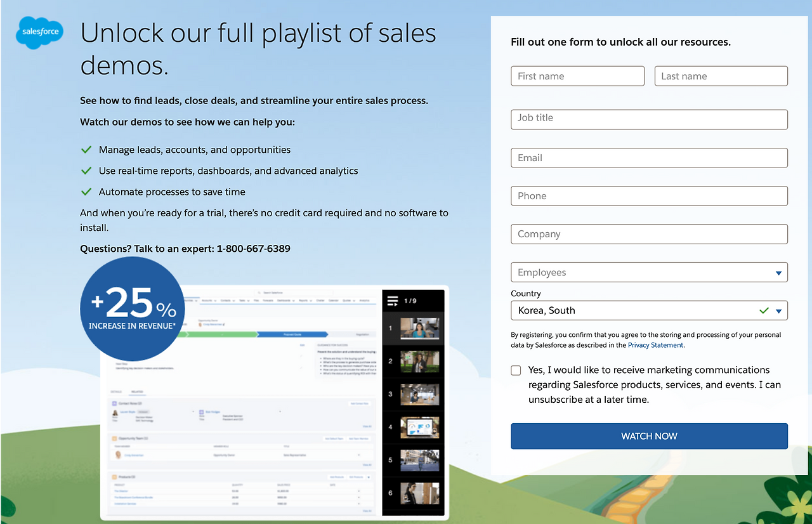Open the Employees dropdown
Viewport: 812px width, 524px height.
click(649, 272)
